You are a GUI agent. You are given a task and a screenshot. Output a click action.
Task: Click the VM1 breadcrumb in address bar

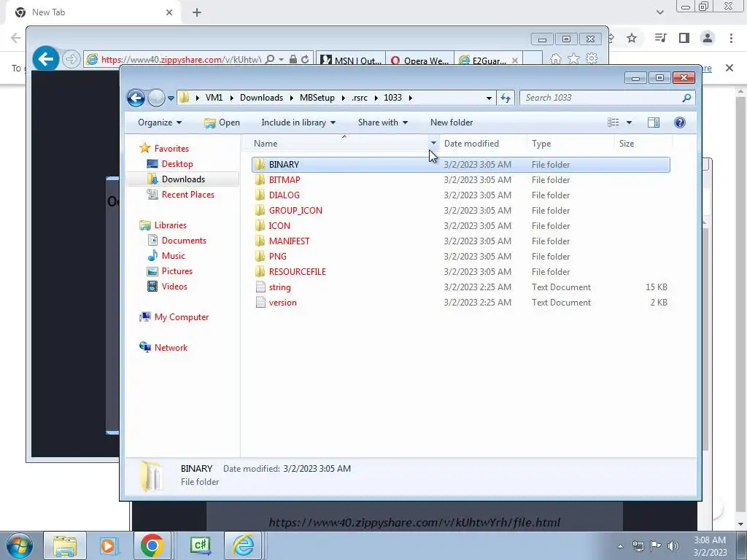[214, 98]
